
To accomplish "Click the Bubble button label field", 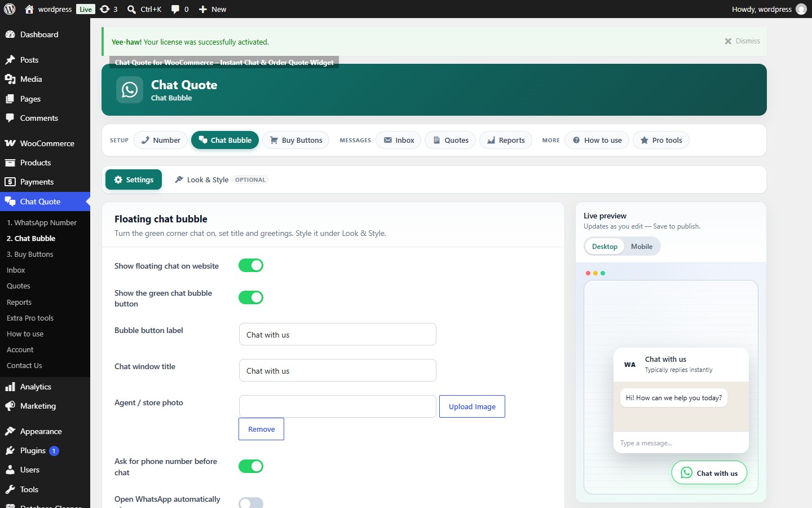I will [x=338, y=334].
